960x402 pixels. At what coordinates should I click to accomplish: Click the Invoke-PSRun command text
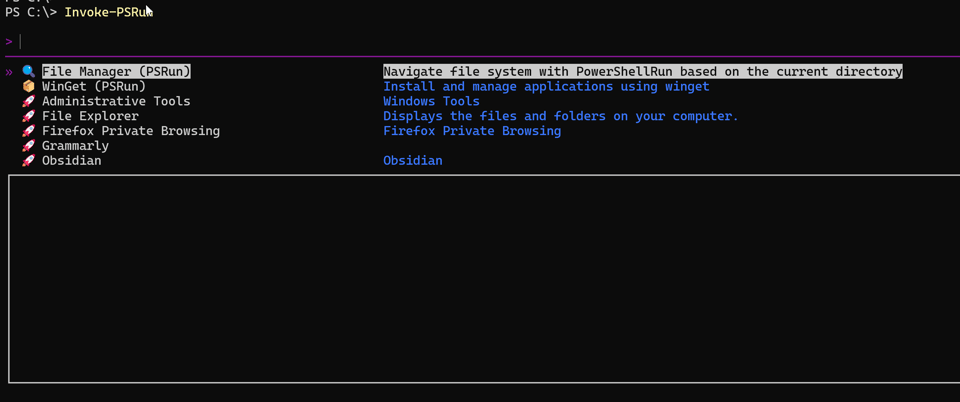[x=108, y=12]
